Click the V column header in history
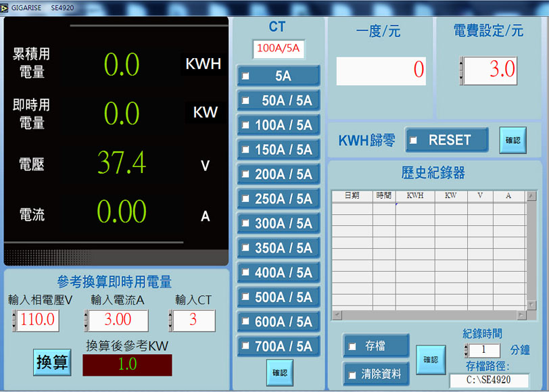 [480, 196]
